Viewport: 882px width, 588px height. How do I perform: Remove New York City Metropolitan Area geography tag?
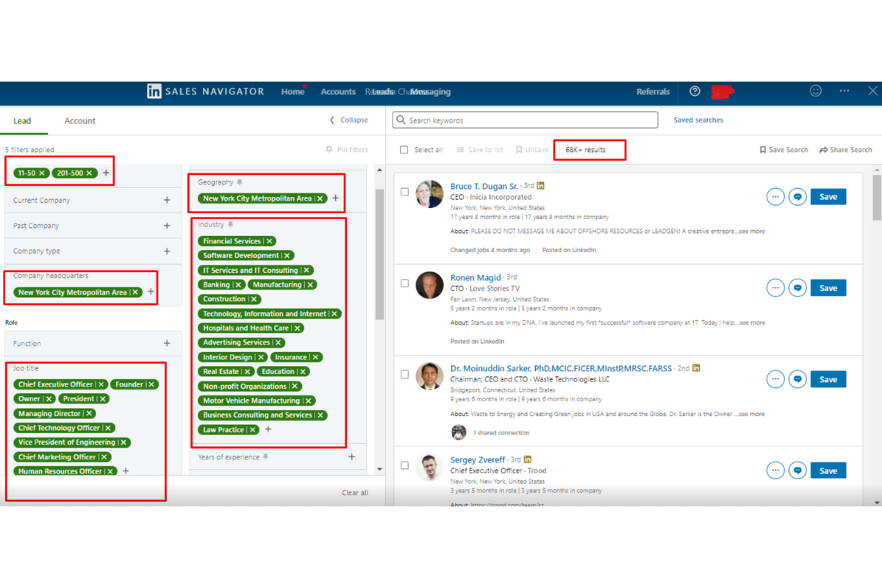click(320, 198)
